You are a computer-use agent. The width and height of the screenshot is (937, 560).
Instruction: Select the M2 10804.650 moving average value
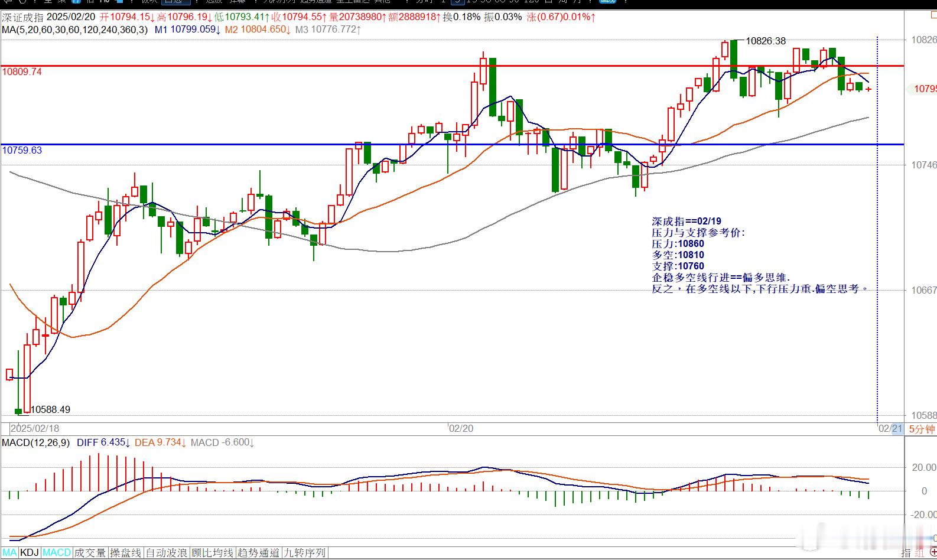point(258,29)
